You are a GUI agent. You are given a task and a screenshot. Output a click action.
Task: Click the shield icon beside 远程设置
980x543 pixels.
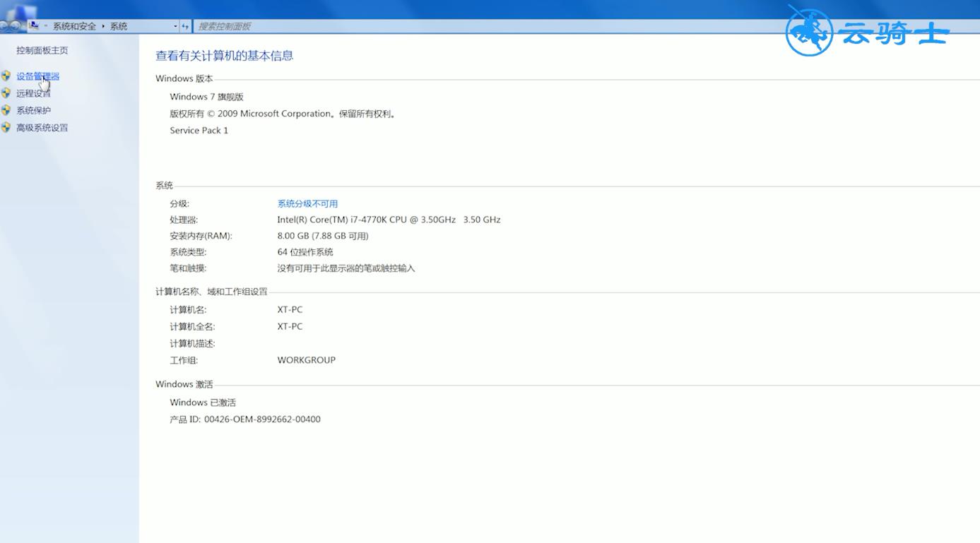tap(6, 93)
